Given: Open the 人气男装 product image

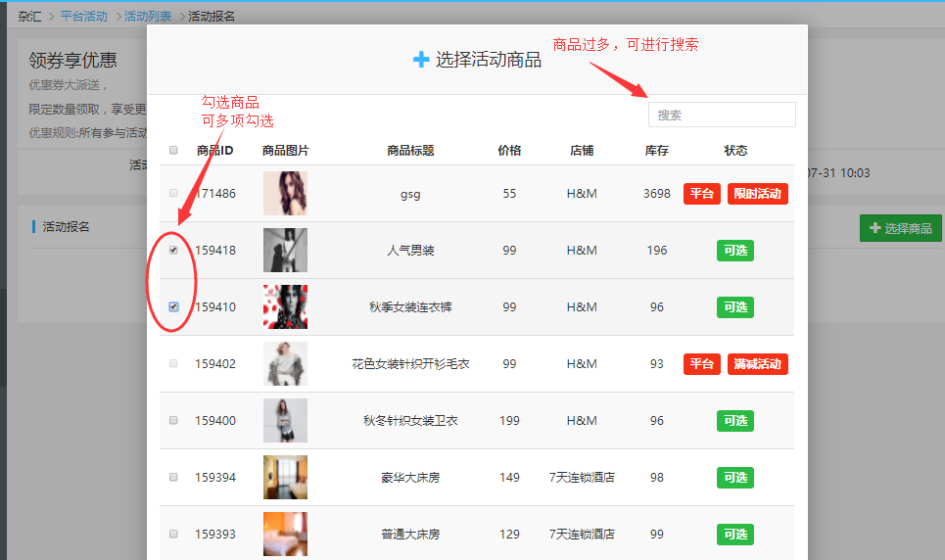Looking at the screenshot, I should click(285, 251).
